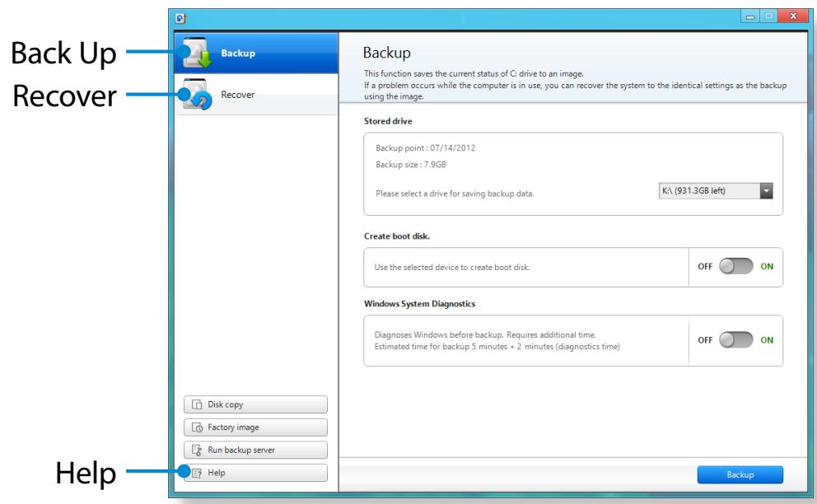817x504 pixels.
Task: Open the K:\ (931.3GB left) drive dropdown
Action: 716,191
